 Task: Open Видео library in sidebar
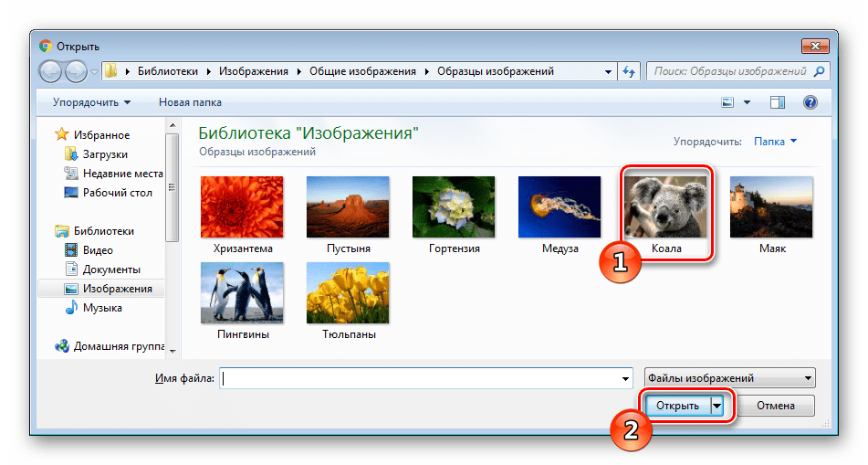click(98, 250)
